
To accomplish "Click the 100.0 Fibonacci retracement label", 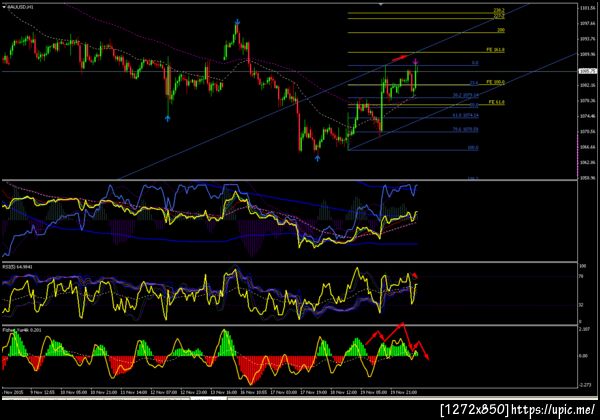I will [x=473, y=148].
